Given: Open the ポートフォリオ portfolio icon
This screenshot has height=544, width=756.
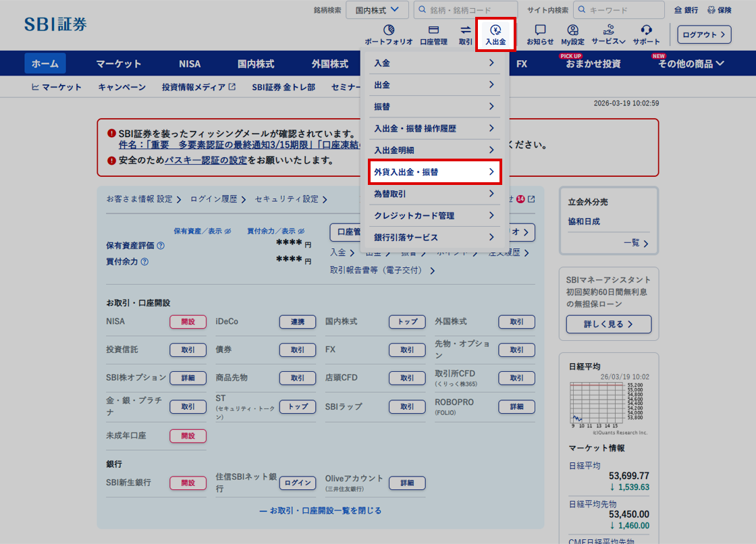Looking at the screenshot, I should 388,30.
